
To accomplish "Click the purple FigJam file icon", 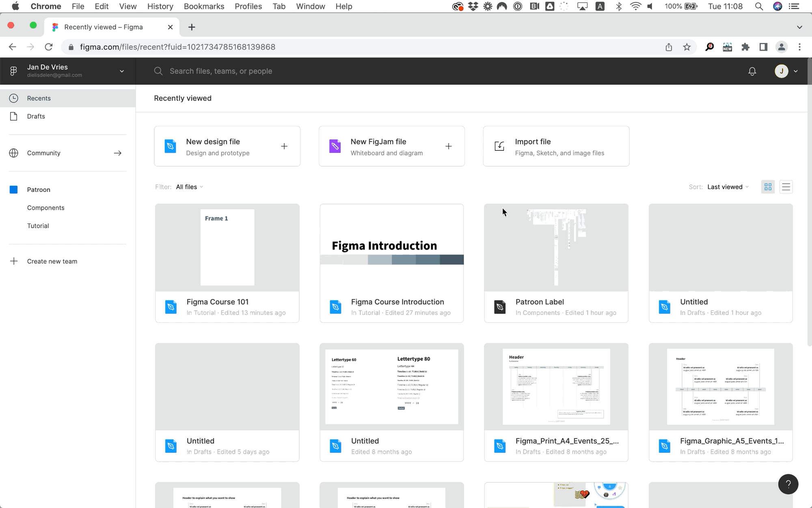I will (335, 146).
